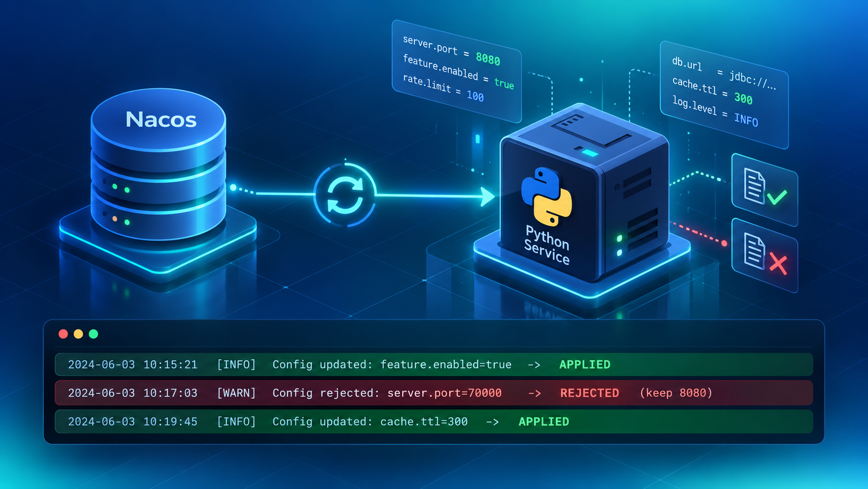Click the 10:17:03 log timestamp
Viewport: 868px width, 489px height.
click(133, 393)
